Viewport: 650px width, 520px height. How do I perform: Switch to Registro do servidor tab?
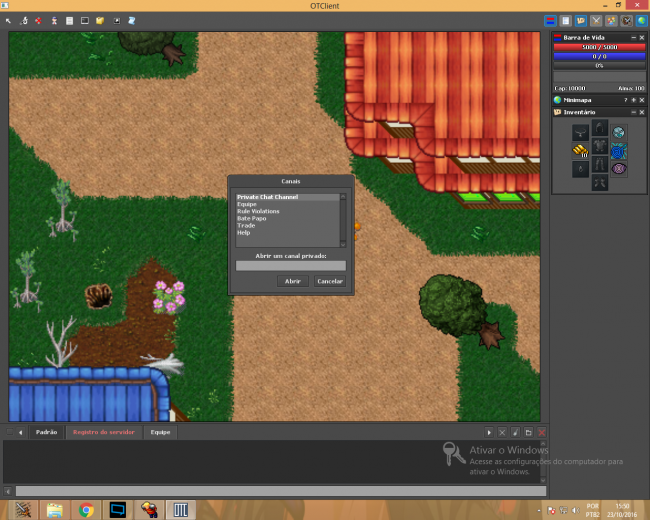point(104,432)
